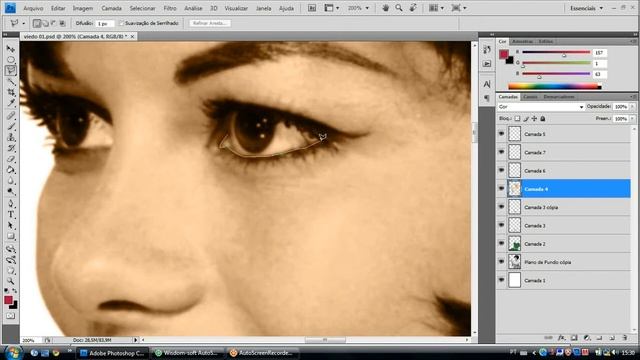
Task: Select the Clone Stamp tool
Action: 11,137
